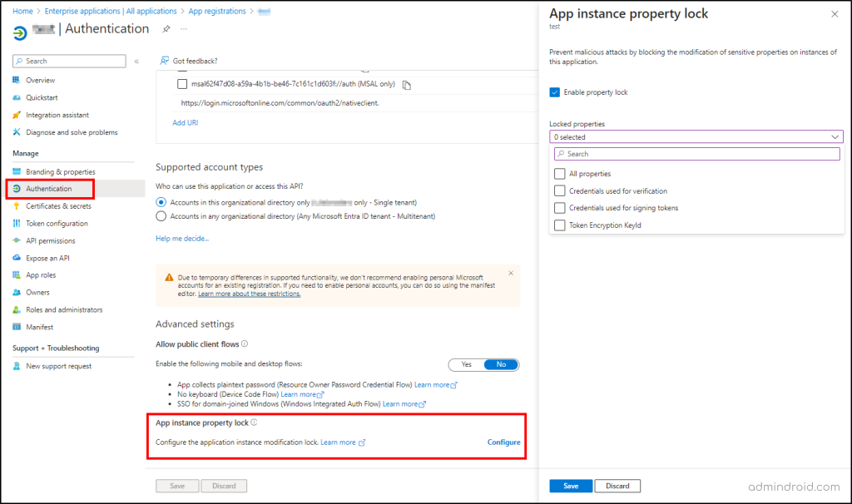Open the Overview blade
852x504 pixels.
[x=35, y=79]
